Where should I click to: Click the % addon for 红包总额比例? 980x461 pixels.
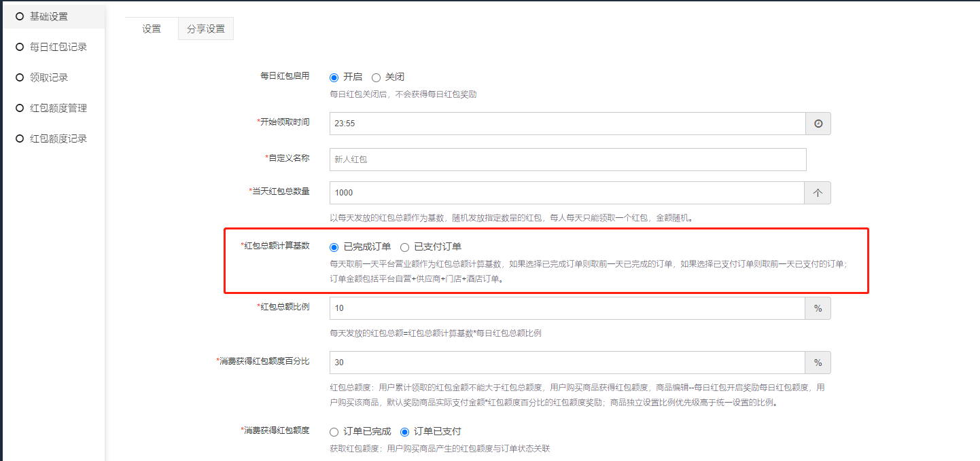818,308
